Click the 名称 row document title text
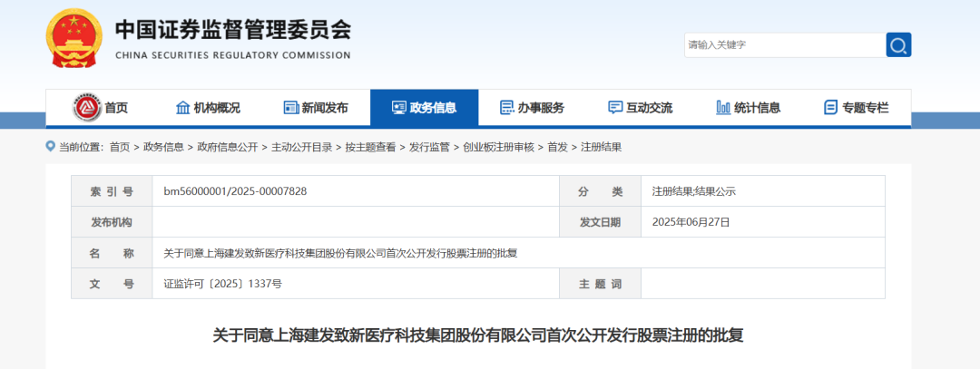 click(340, 253)
